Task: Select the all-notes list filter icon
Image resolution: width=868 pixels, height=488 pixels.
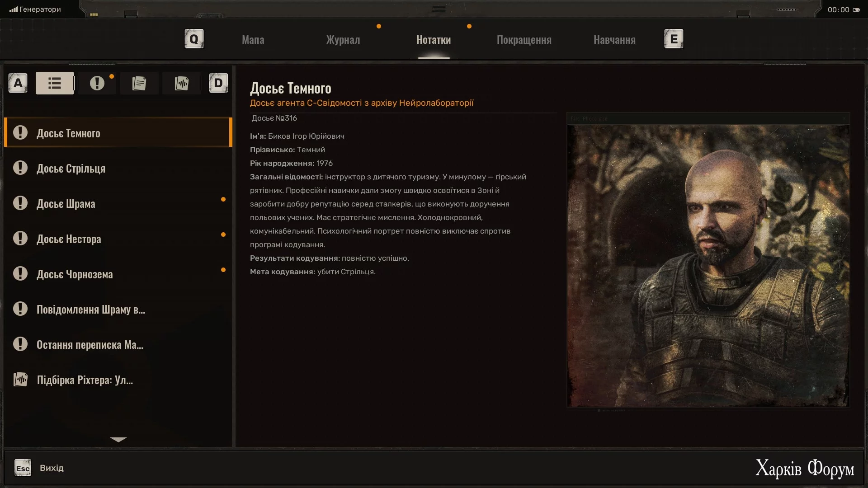Action: pyautogui.click(x=55, y=83)
